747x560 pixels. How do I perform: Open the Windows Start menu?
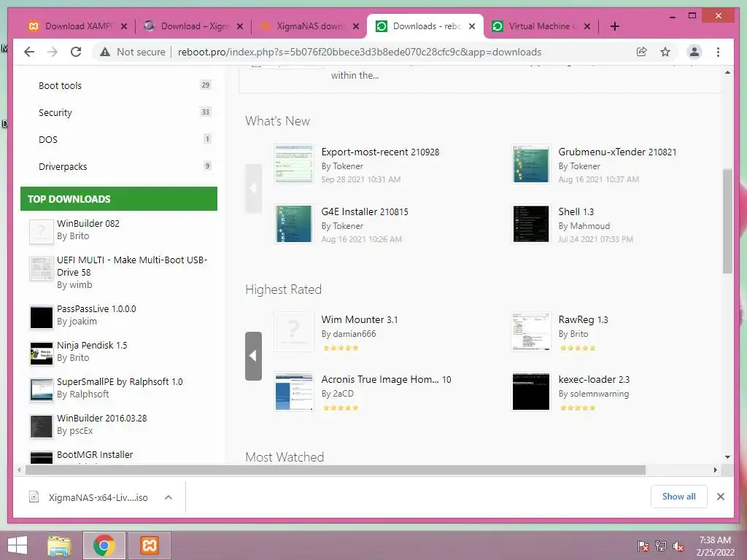coord(18,545)
